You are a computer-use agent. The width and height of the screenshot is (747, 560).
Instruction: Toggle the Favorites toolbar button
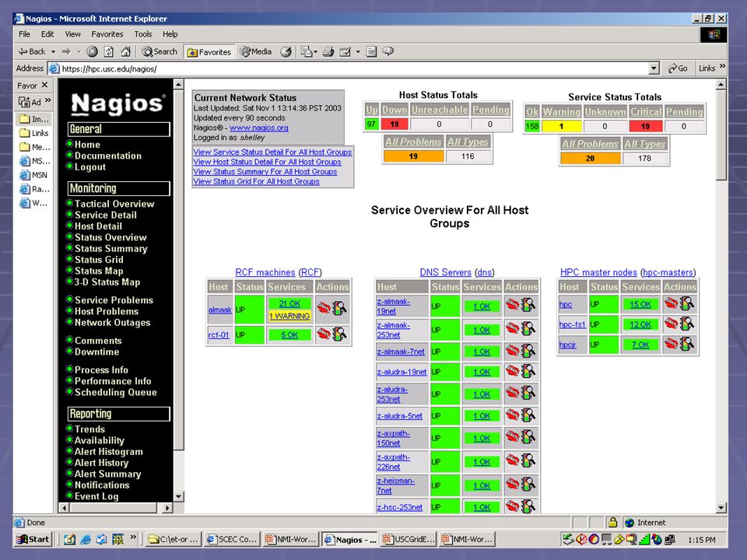(209, 52)
